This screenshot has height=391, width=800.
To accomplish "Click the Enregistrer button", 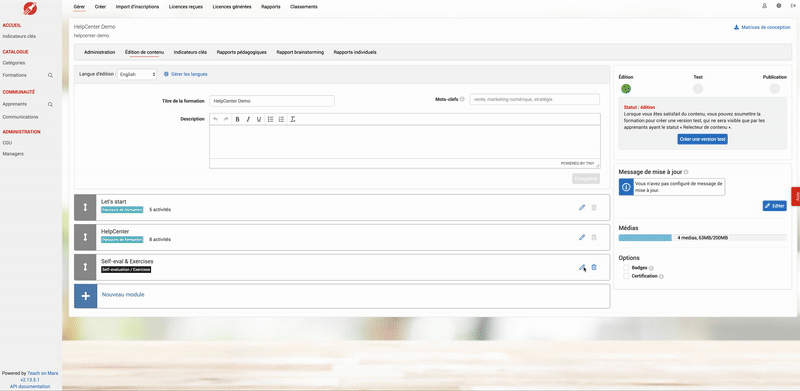I will tap(586, 179).
